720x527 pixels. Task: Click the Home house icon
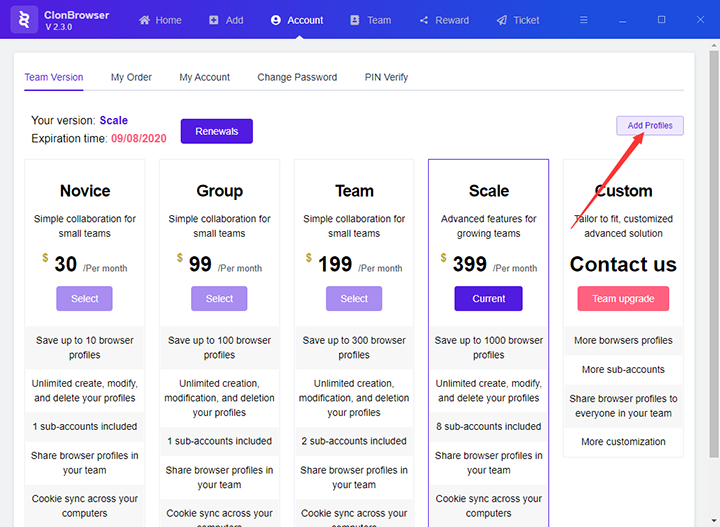point(145,20)
